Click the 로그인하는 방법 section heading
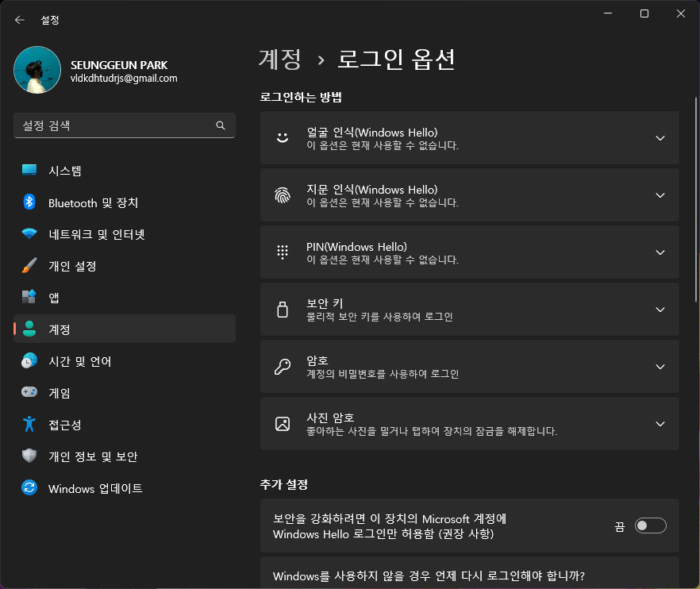Viewport: 700px width, 589px height. pos(301,97)
